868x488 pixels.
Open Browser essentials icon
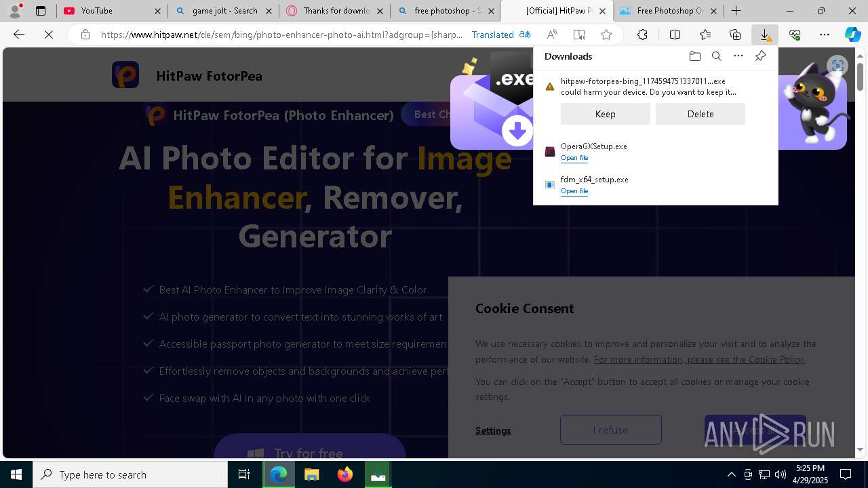point(795,35)
